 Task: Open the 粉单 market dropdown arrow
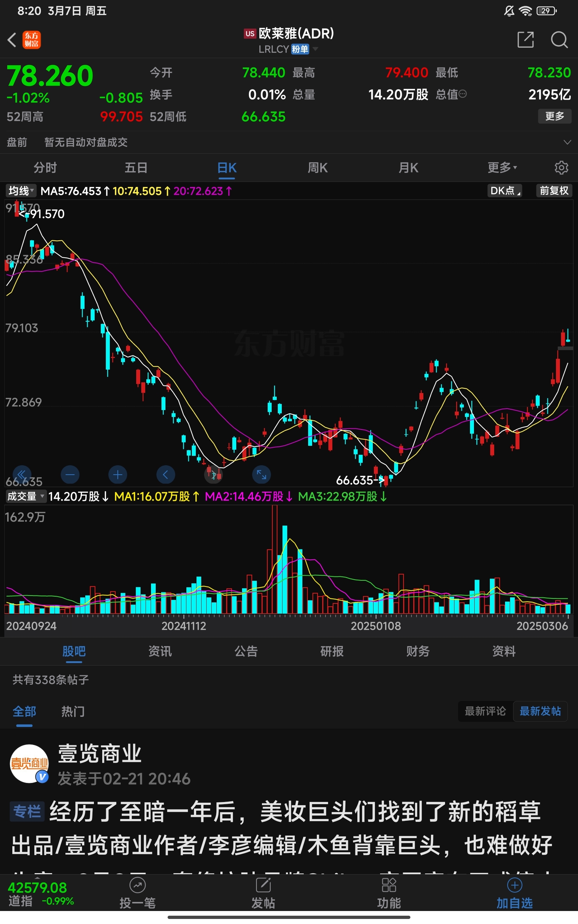pos(315,49)
